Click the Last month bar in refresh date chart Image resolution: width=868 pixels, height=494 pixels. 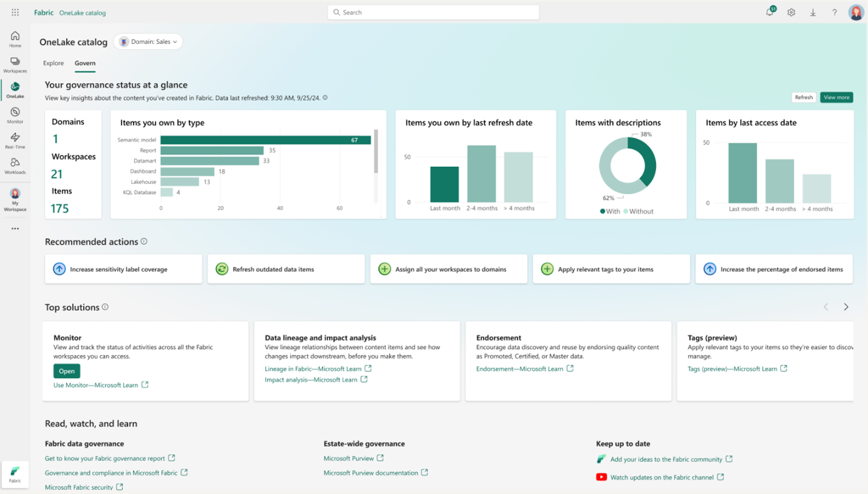tap(445, 184)
